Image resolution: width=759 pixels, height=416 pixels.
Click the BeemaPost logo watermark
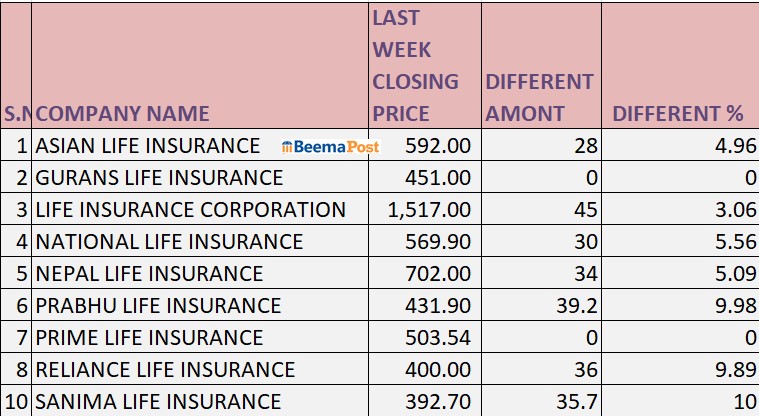pos(328,147)
